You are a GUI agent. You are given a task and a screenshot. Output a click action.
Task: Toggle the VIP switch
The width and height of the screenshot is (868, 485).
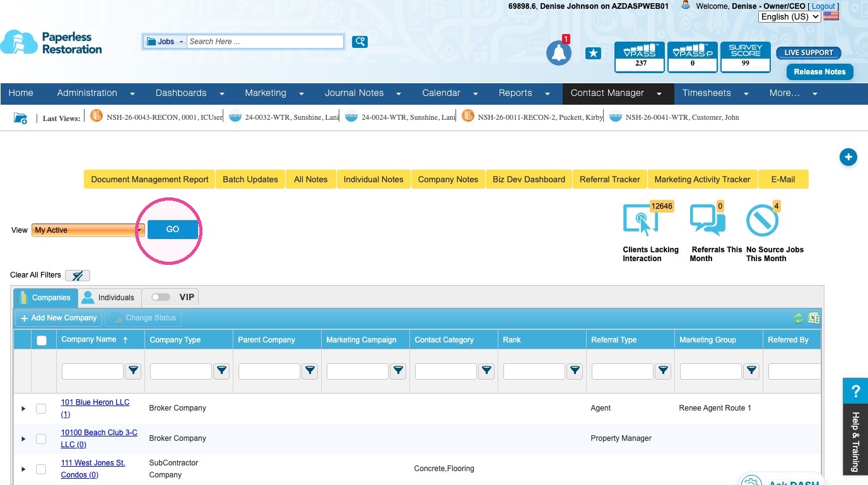161,297
